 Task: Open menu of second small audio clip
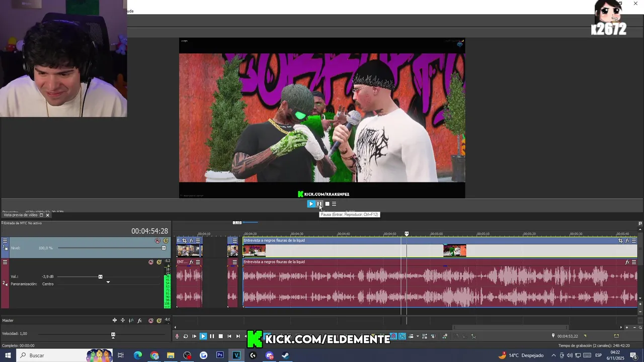coord(234,262)
